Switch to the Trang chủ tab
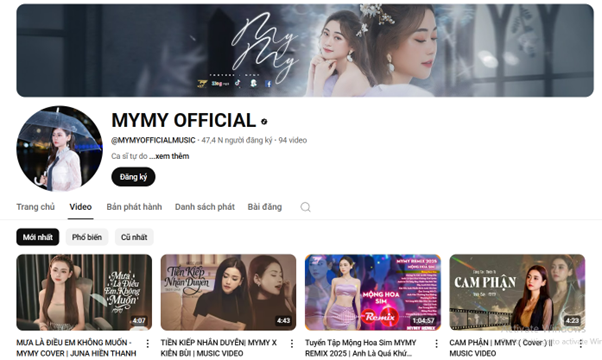This screenshot has height=360, width=602. pos(35,207)
